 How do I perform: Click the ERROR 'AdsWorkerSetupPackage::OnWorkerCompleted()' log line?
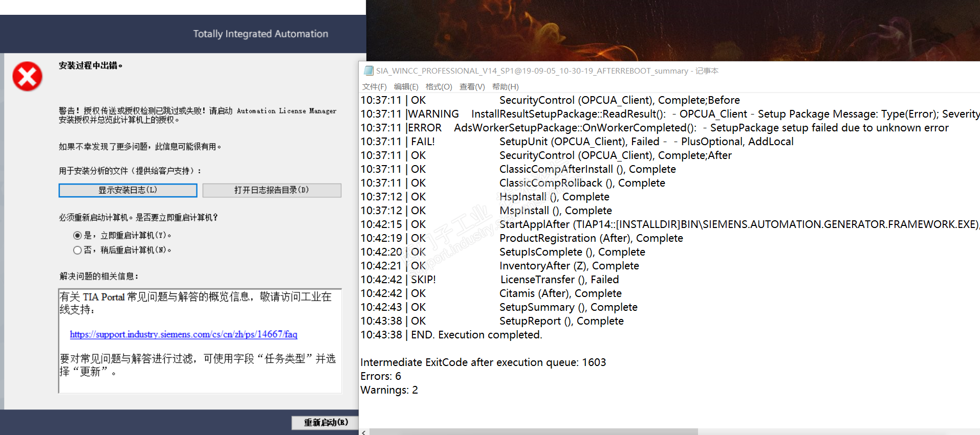655,128
